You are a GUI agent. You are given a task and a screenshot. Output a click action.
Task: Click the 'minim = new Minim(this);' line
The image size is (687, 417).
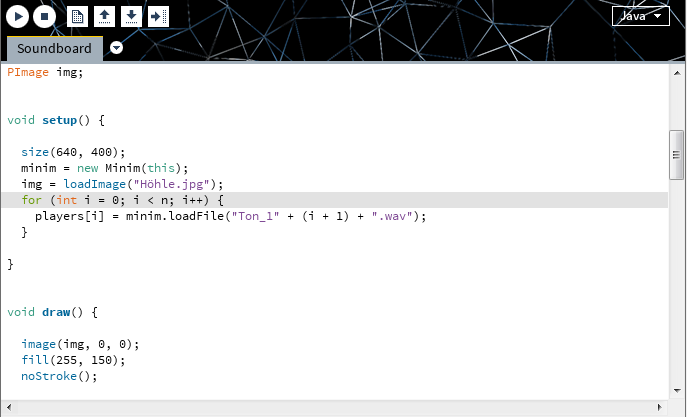coord(104,168)
